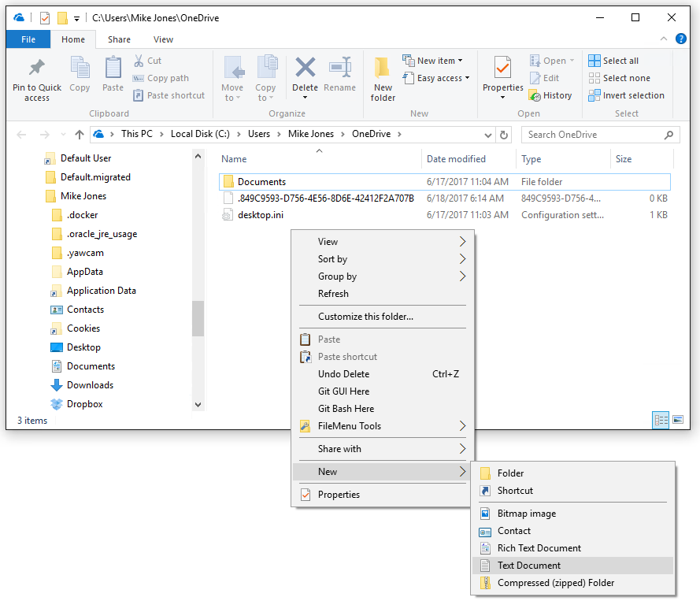This screenshot has height=601, width=700.
Task: Click the red Delete X icon
Action: (306, 68)
